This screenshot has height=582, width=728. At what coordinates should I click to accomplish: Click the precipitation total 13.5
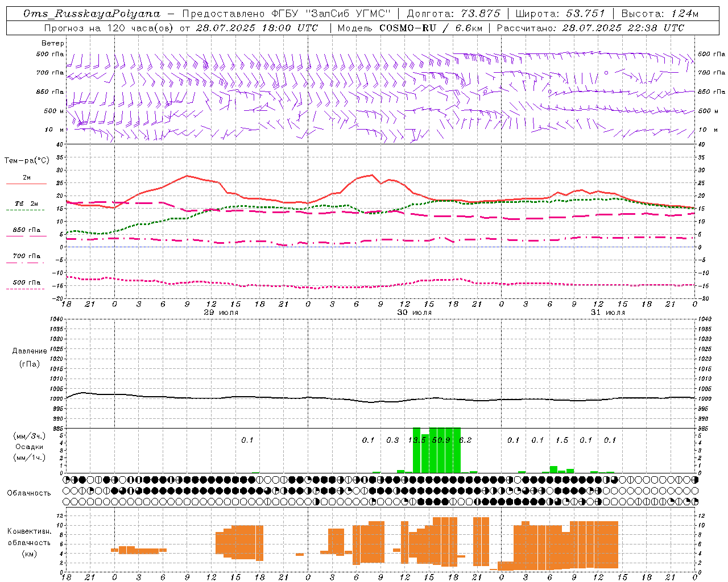(417, 440)
